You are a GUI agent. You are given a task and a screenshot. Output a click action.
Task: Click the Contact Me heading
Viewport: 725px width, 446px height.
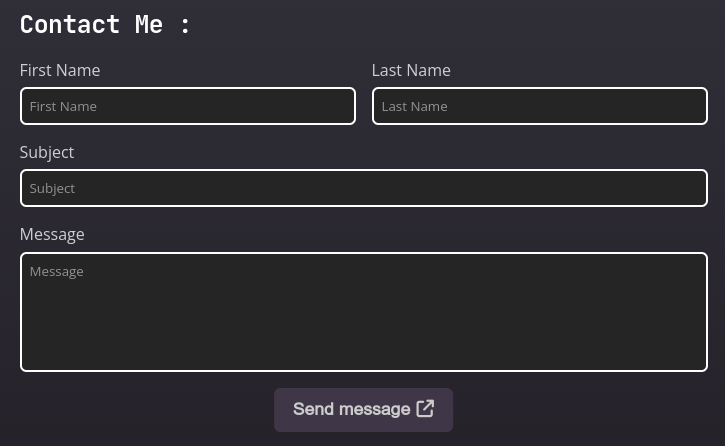[x=105, y=25]
